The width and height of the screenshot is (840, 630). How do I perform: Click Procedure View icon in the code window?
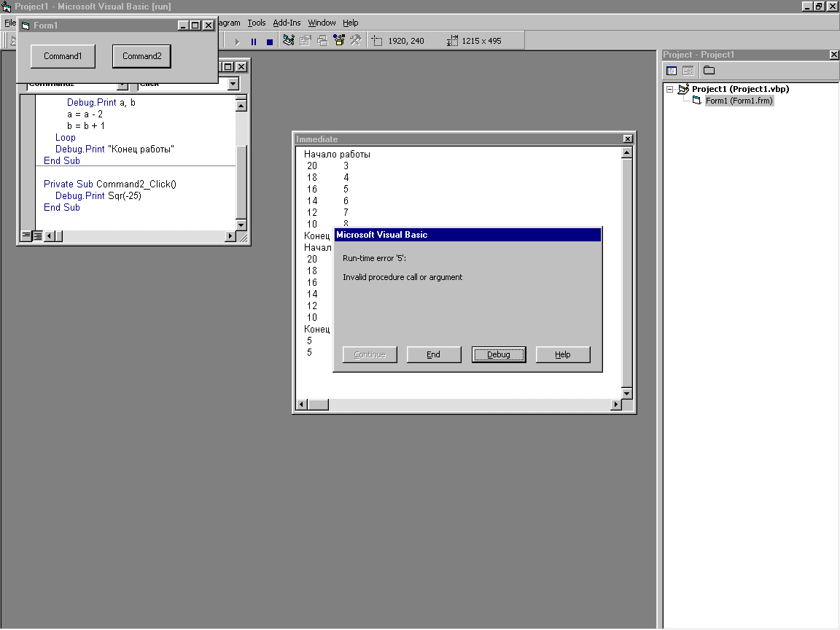pyautogui.click(x=26, y=236)
